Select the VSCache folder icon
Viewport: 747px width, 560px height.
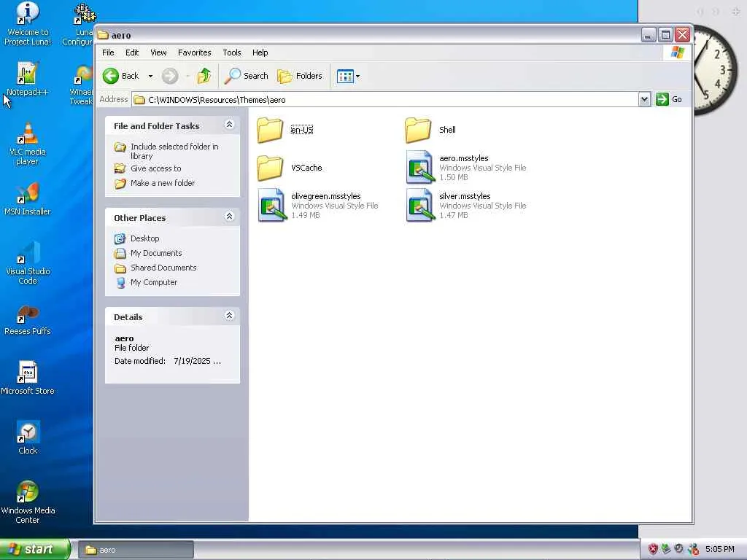click(270, 168)
